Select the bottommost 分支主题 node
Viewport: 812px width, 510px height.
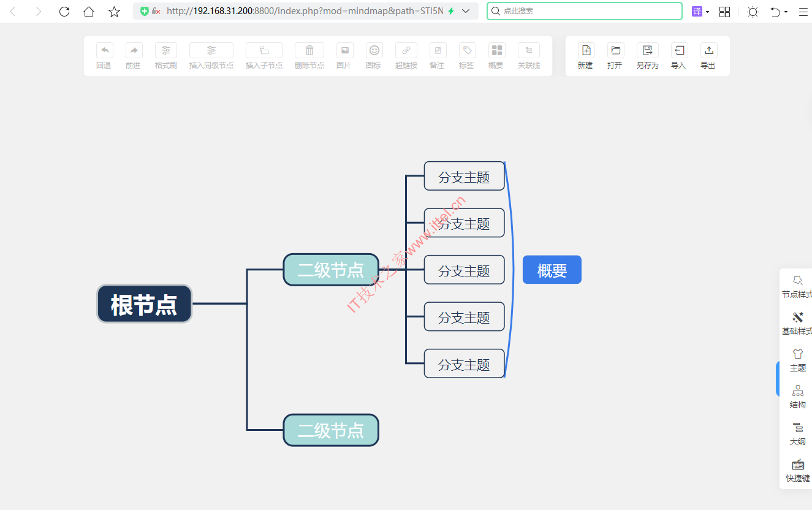click(x=465, y=363)
